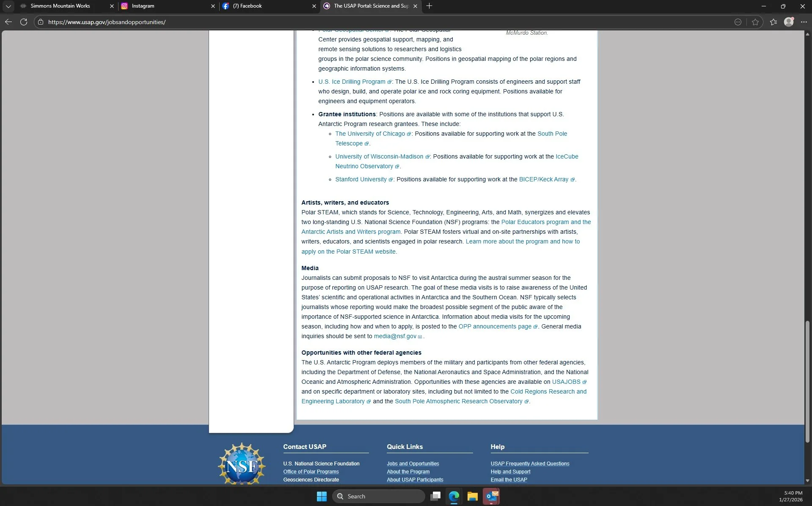Open Edge settings and more menu
This screenshot has height=506, width=812.
[804, 22]
